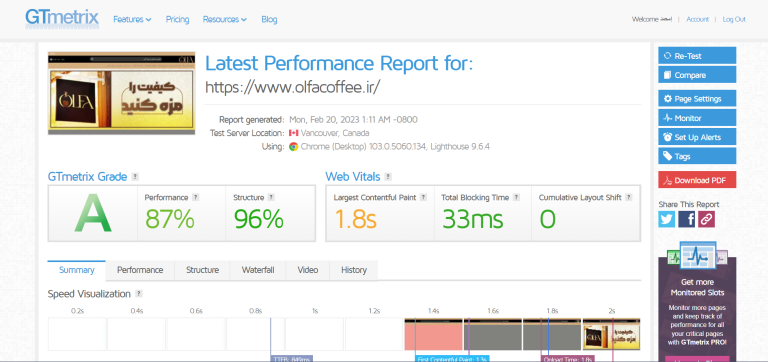Click help icon beside GTmetrix Grade

(135, 177)
